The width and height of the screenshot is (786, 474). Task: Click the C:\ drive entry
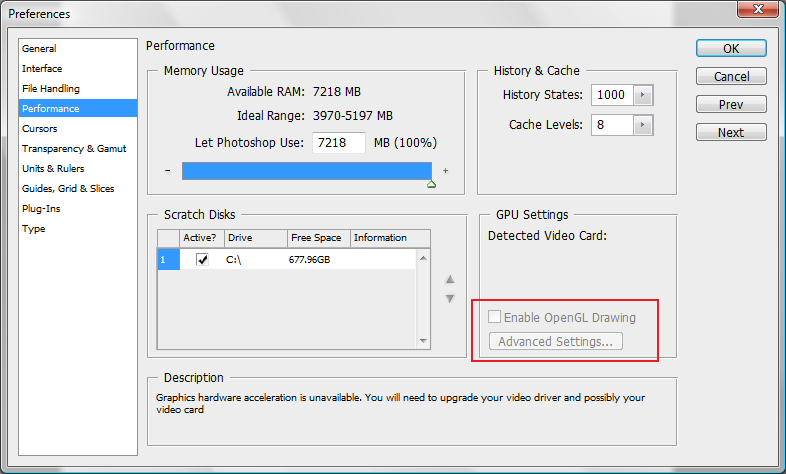pyautogui.click(x=234, y=260)
